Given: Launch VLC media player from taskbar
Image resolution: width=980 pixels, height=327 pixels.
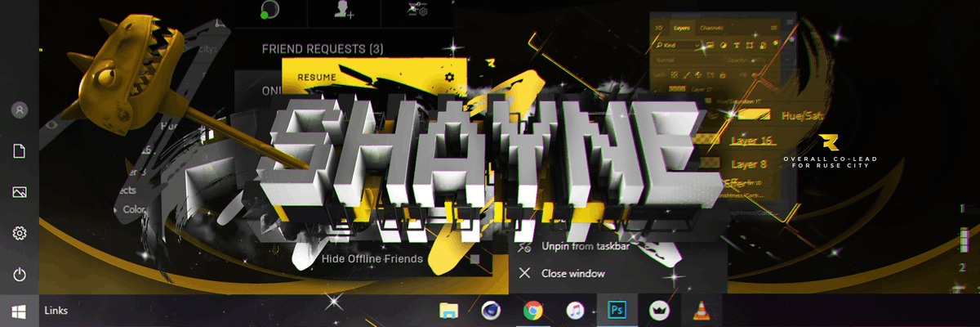Looking at the screenshot, I should (701, 311).
